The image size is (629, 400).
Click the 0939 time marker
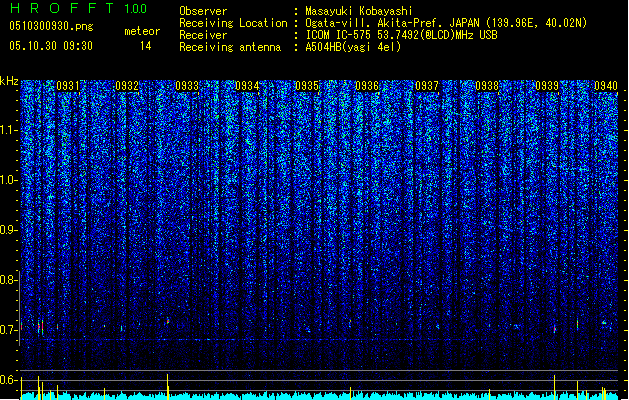point(547,86)
